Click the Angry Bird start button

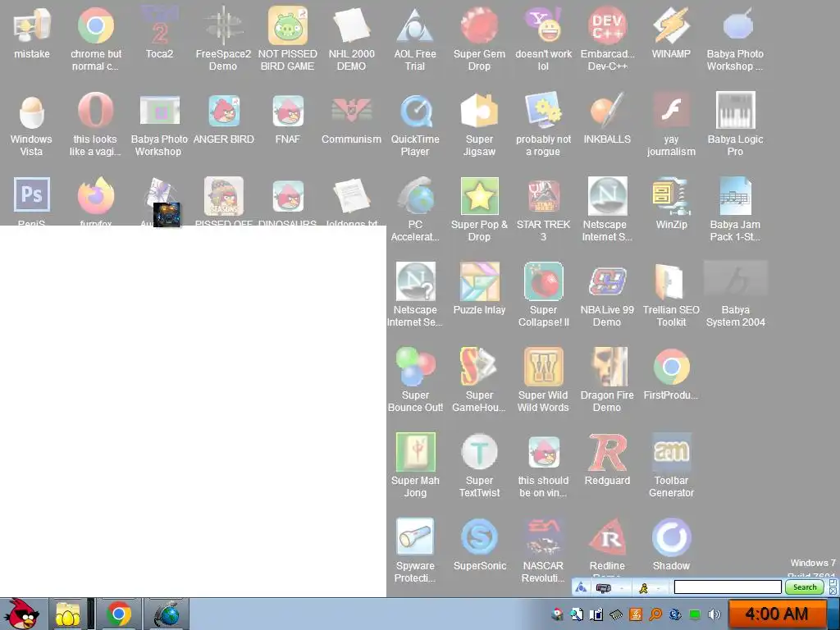[x=22, y=614]
